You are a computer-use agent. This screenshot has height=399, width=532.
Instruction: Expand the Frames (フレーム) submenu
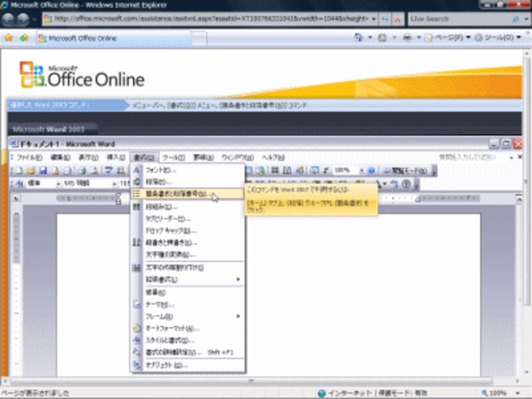[188, 317]
